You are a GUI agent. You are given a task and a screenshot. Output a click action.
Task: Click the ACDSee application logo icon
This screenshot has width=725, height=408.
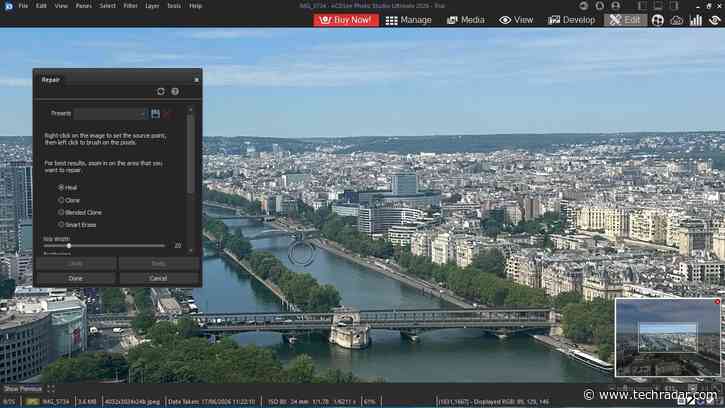tap(8, 6)
